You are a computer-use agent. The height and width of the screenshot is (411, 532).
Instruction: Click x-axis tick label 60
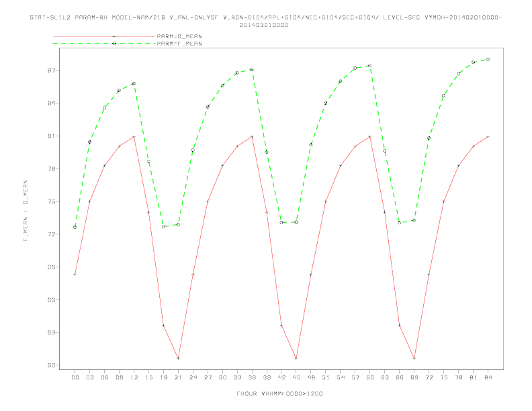pyautogui.click(x=370, y=377)
